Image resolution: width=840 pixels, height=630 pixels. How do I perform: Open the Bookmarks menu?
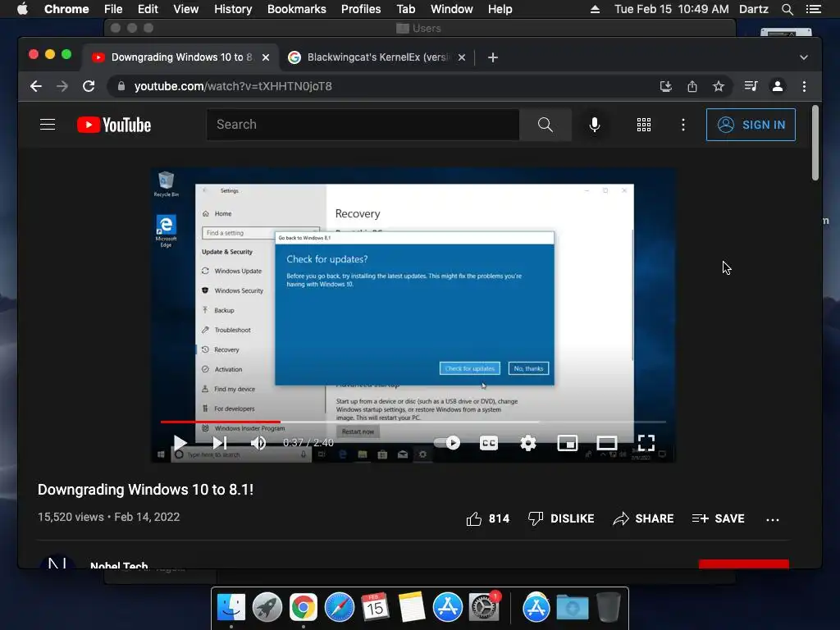(297, 9)
